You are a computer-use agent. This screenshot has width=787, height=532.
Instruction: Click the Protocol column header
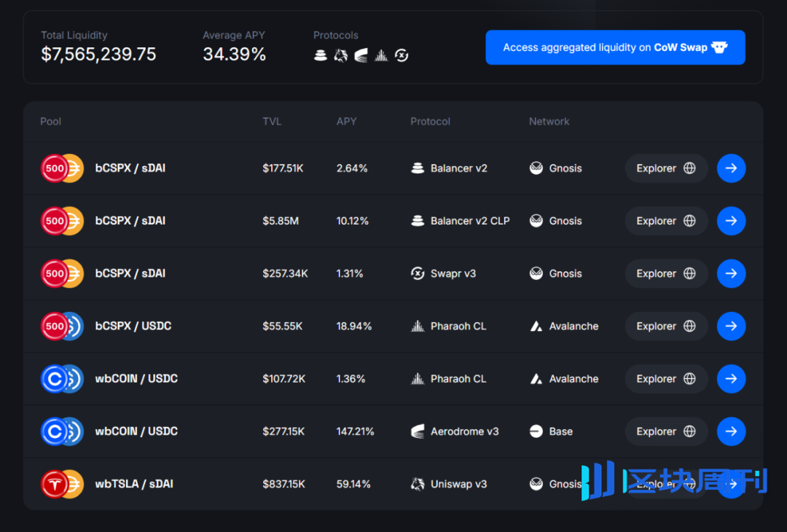(430, 122)
